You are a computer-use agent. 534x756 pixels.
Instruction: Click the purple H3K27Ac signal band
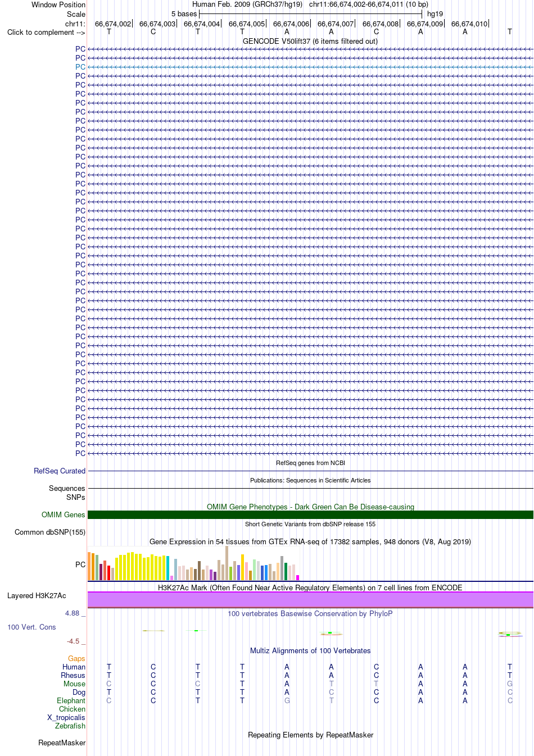click(x=310, y=599)
